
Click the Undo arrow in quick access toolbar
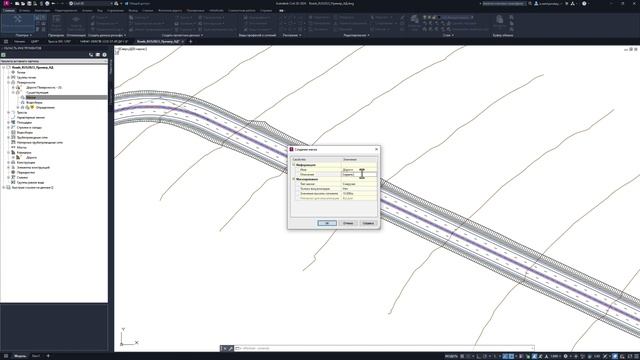(x=53, y=3)
